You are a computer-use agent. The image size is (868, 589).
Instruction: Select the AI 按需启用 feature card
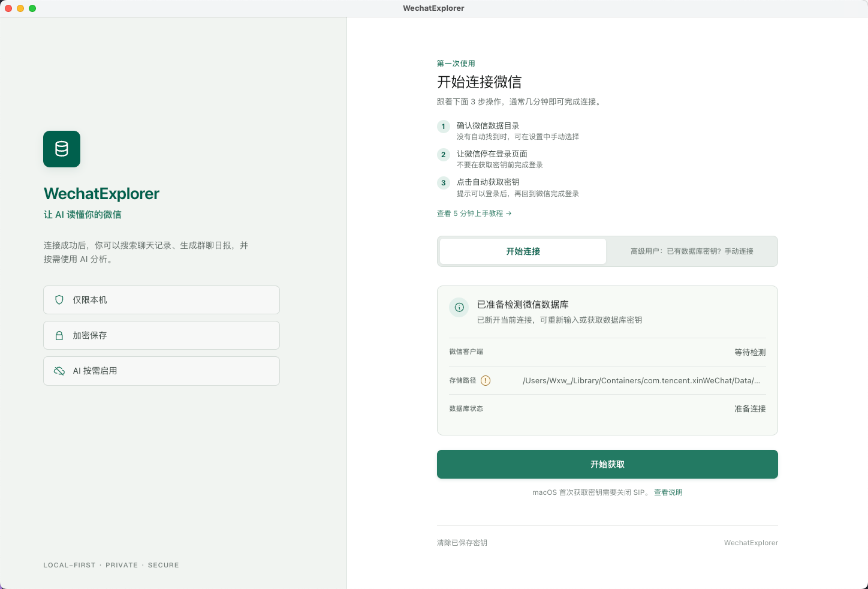point(161,371)
